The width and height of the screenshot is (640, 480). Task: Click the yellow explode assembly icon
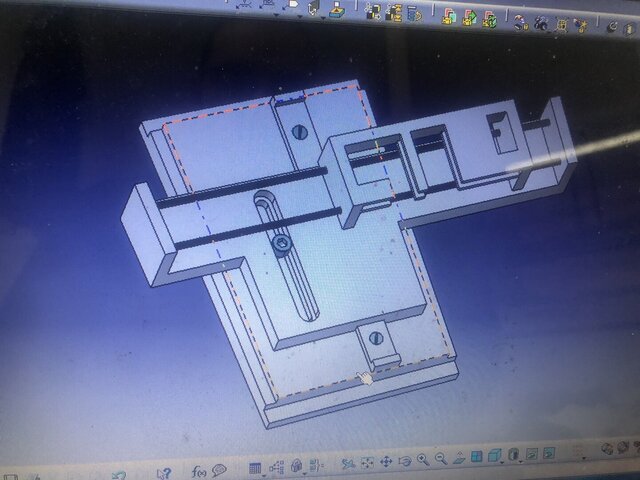coord(562,25)
